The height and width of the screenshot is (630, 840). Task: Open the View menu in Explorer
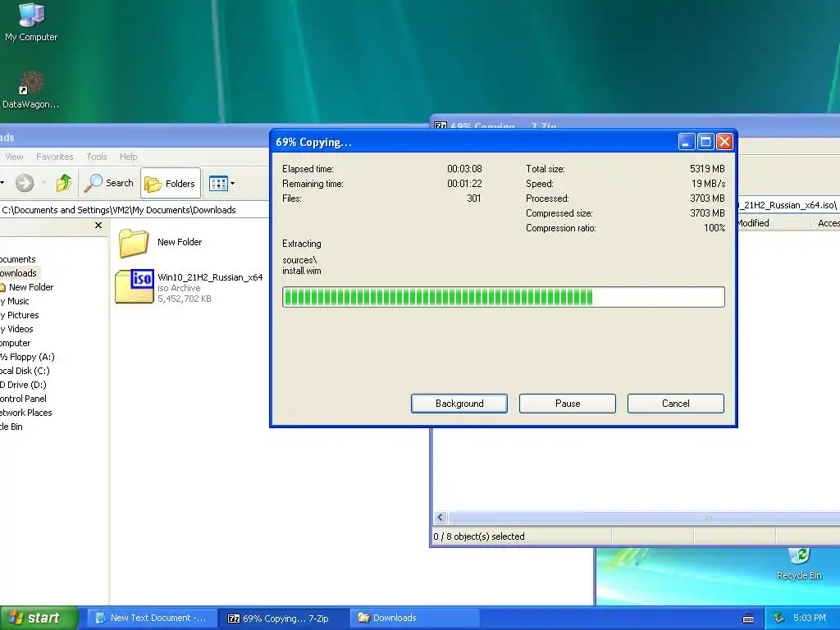14,157
